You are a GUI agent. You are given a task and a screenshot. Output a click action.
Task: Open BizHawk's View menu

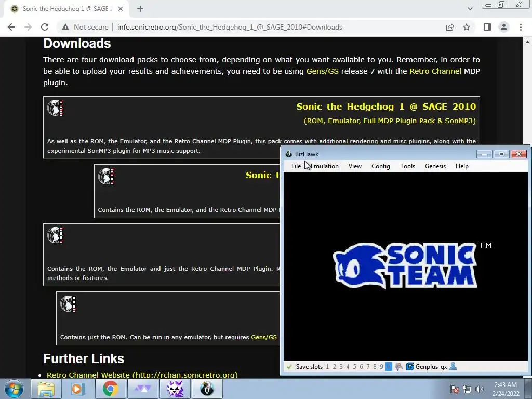click(355, 166)
